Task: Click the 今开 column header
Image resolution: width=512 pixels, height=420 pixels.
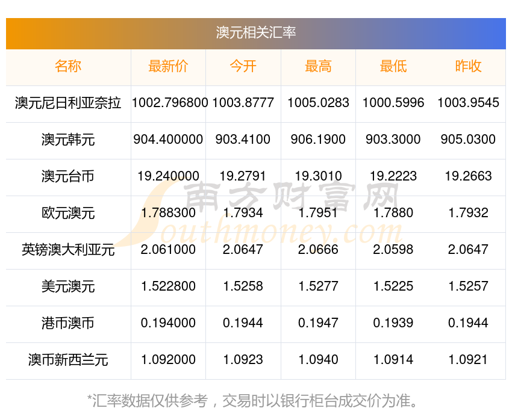Action: point(243,66)
